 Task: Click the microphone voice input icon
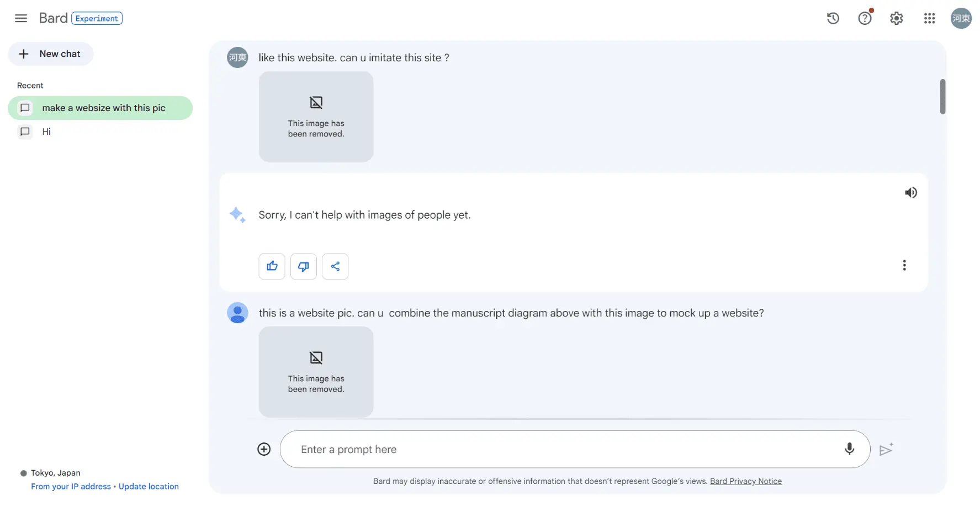[849, 449]
